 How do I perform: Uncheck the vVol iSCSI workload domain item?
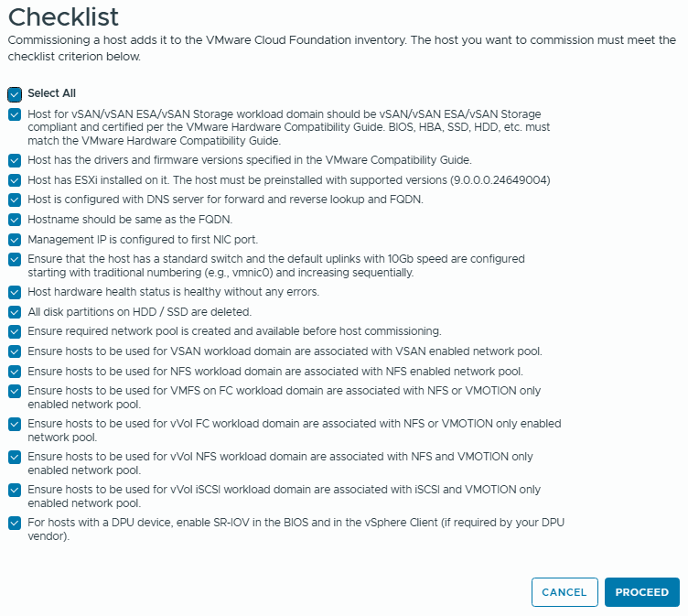(x=14, y=490)
